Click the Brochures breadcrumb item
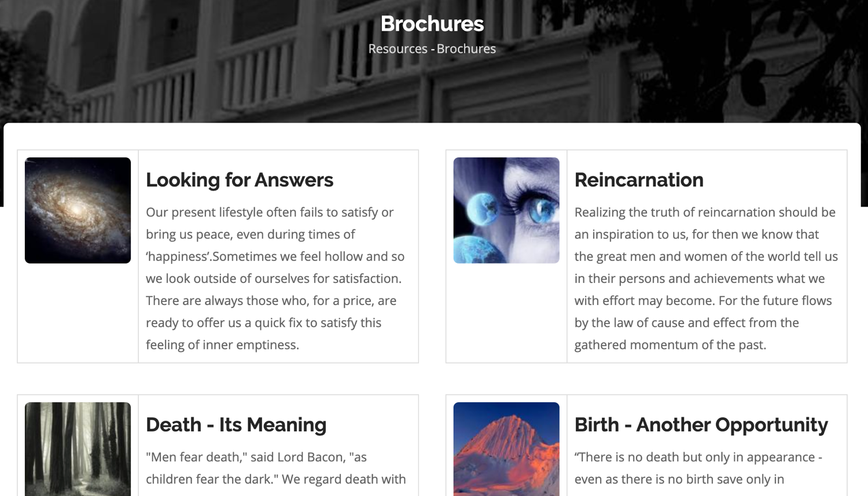 coord(466,49)
